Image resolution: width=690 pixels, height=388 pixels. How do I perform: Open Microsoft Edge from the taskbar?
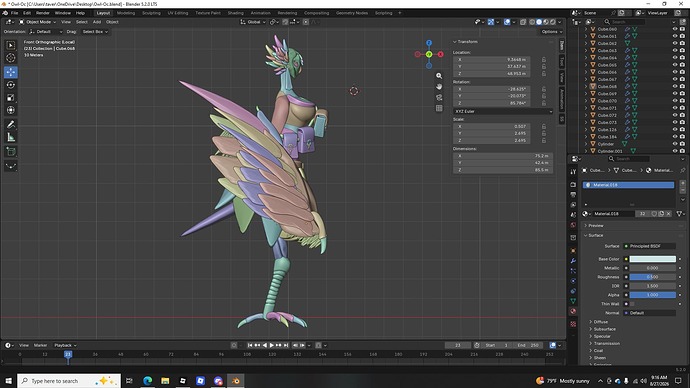[x=147, y=381]
